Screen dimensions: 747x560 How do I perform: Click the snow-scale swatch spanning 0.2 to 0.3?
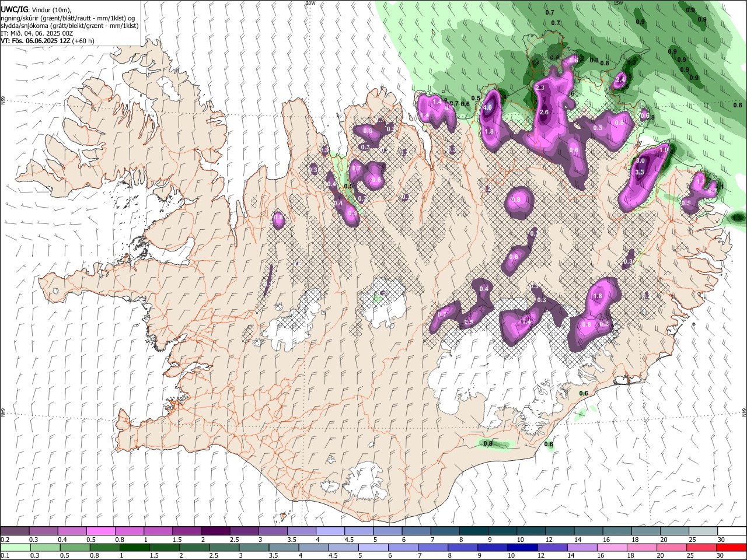click(15, 531)
